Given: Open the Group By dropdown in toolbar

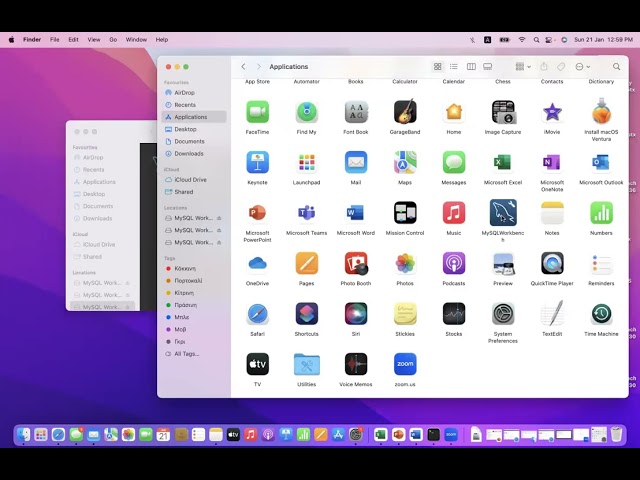Looking at the screenshot, I should point(523,67).
